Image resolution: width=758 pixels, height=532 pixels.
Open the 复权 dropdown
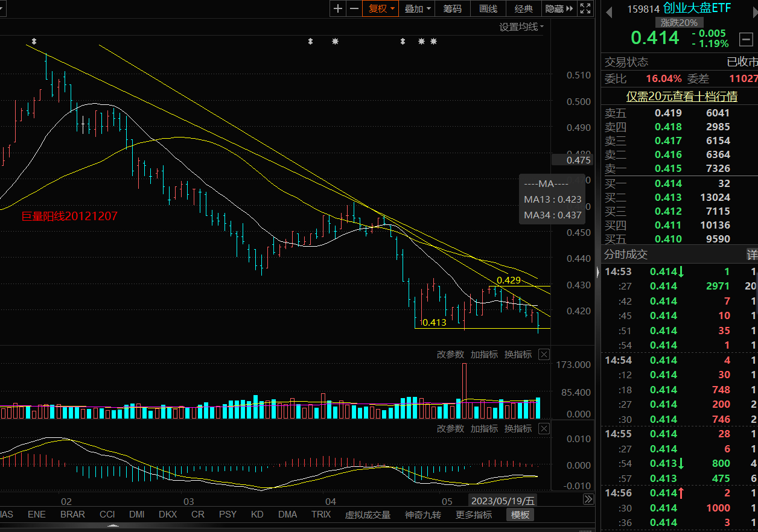pos(381,8)
